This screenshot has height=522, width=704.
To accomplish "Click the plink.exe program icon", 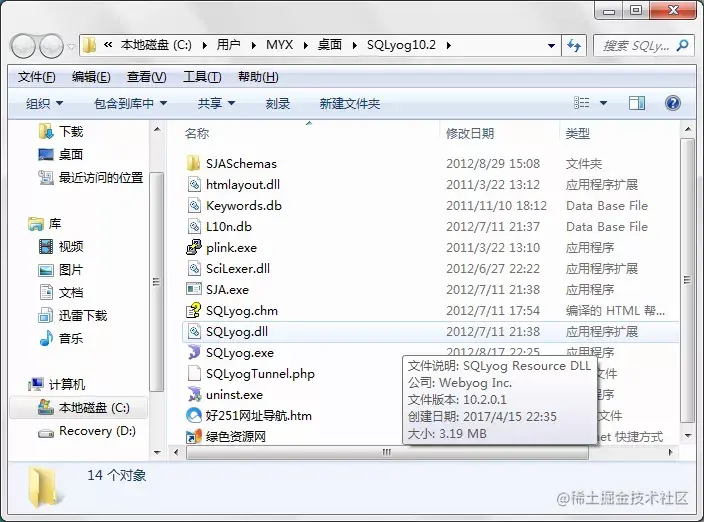I will (194, 247).
